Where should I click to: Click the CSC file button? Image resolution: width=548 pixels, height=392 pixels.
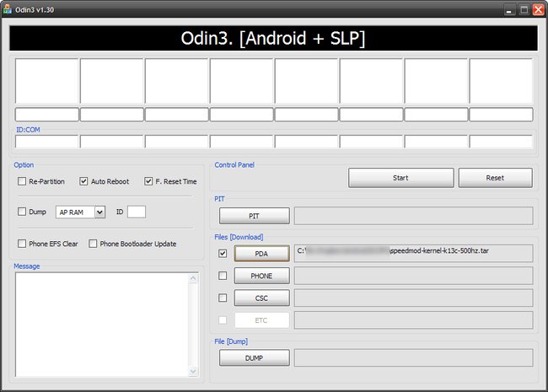261,298
